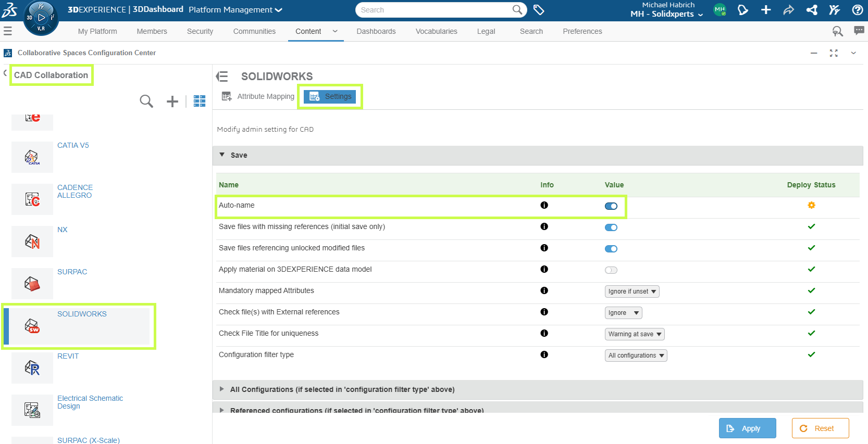Click the Reset button

820,428
